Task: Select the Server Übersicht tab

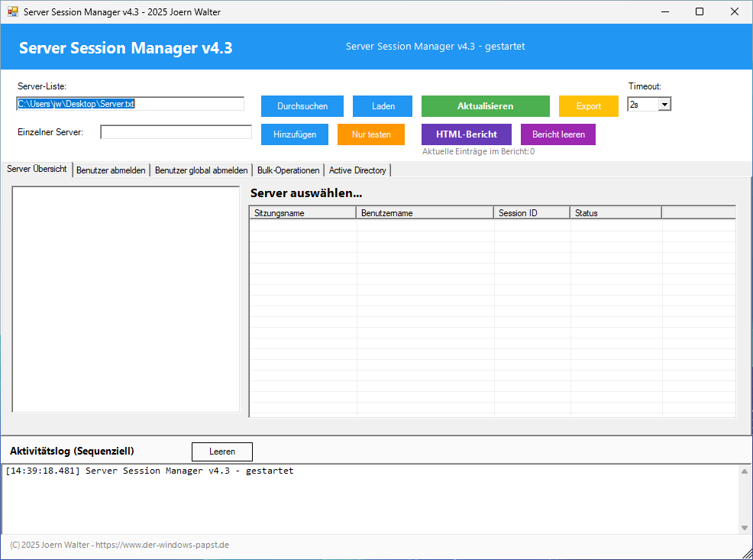Action: [x=37, y=170]
